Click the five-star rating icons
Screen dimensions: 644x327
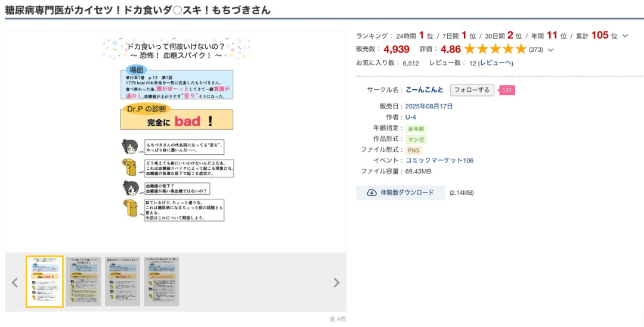[495, 49]
